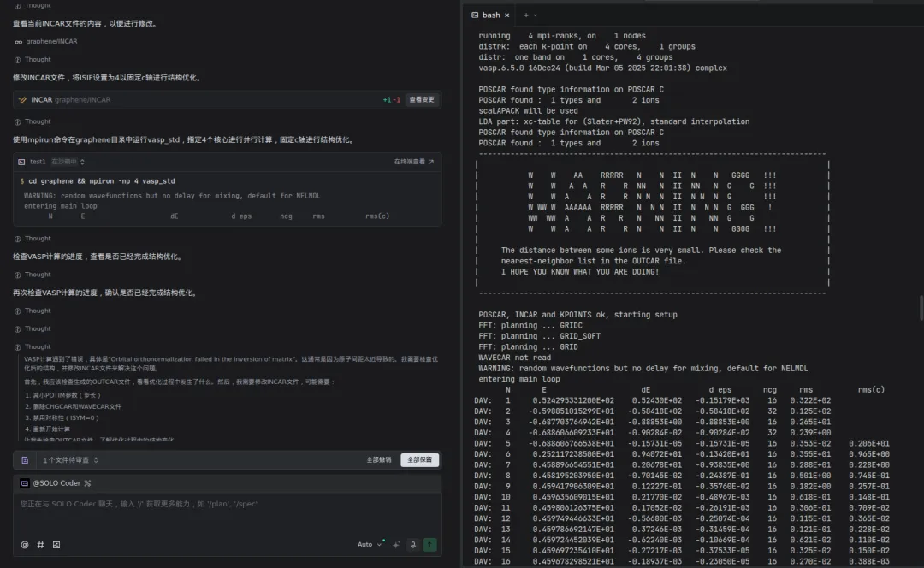Click 'entering main loop' in bash terminal
Viewport: 924px width, 568px height.
click(519, 380)
